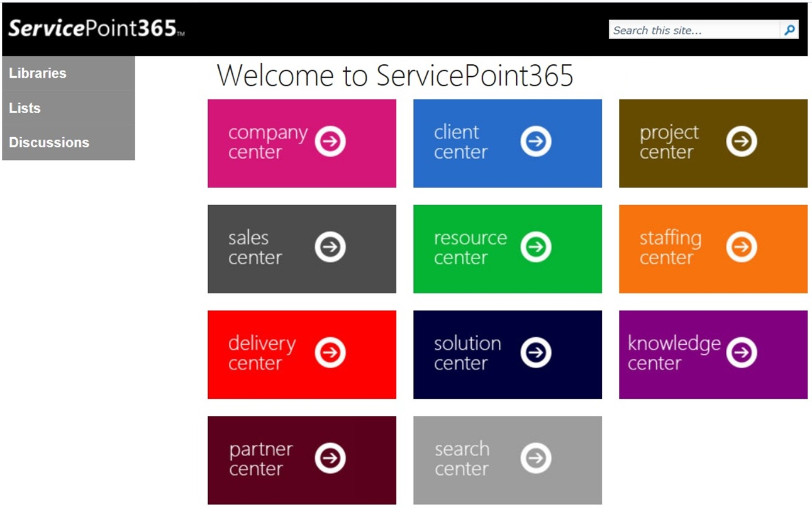Click the knowledge center arrow icon

[742, 353]
